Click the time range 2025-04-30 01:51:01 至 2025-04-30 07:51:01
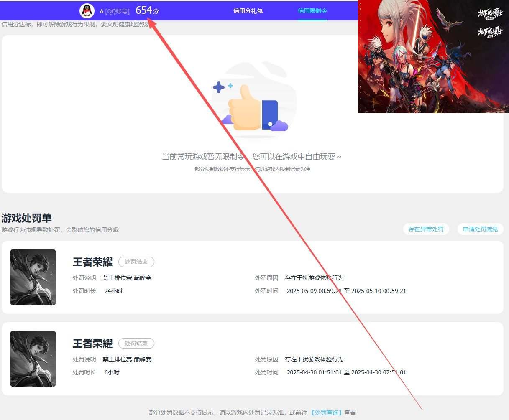Screen dimensions: 509x420 point(346,372)
